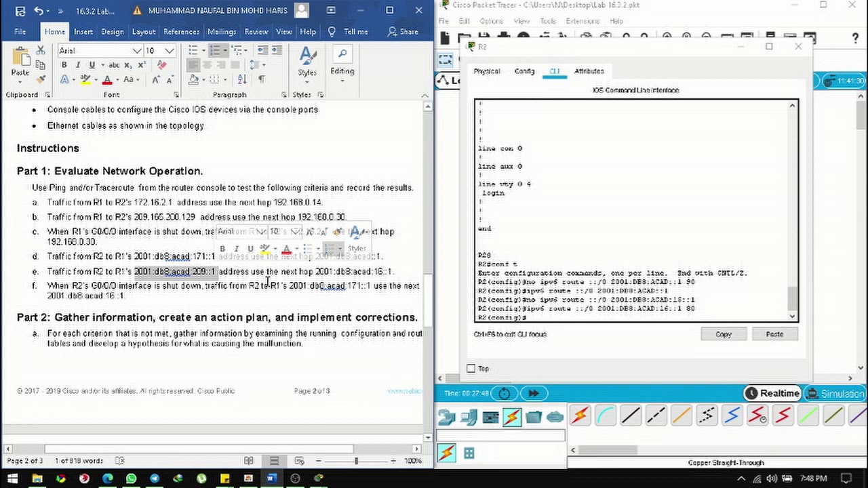The image size is (868, 488).
Task: Open the File tab in Word
Action: [20, 31]
